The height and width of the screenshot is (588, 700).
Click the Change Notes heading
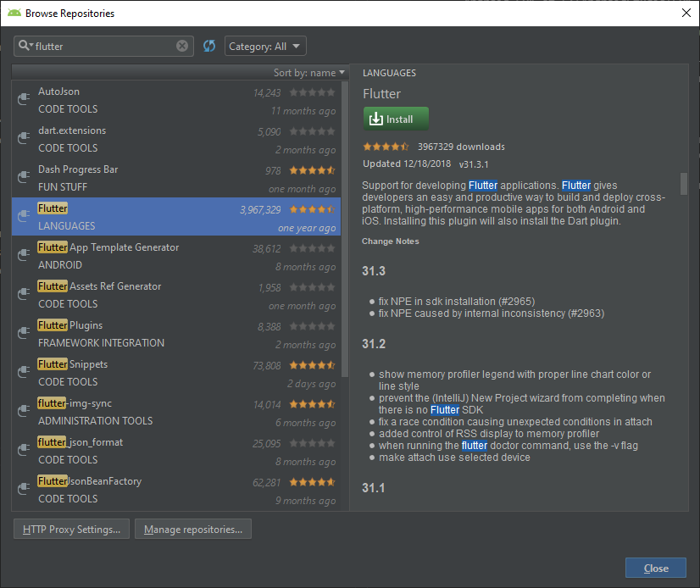[390, 241]
